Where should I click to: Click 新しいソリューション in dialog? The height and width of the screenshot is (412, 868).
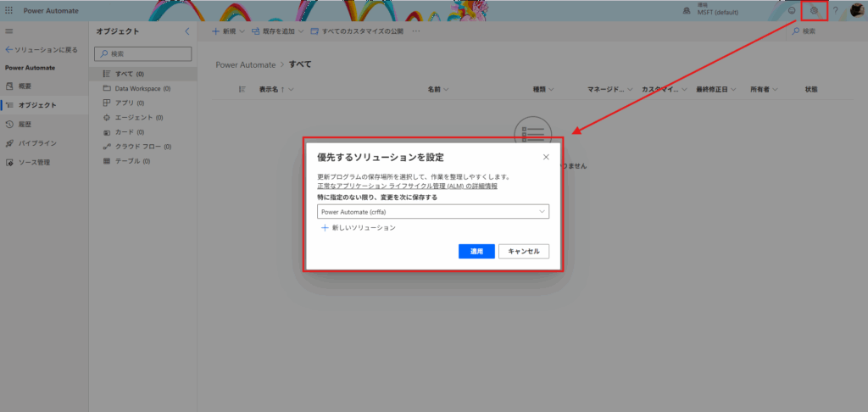(359, 227)
